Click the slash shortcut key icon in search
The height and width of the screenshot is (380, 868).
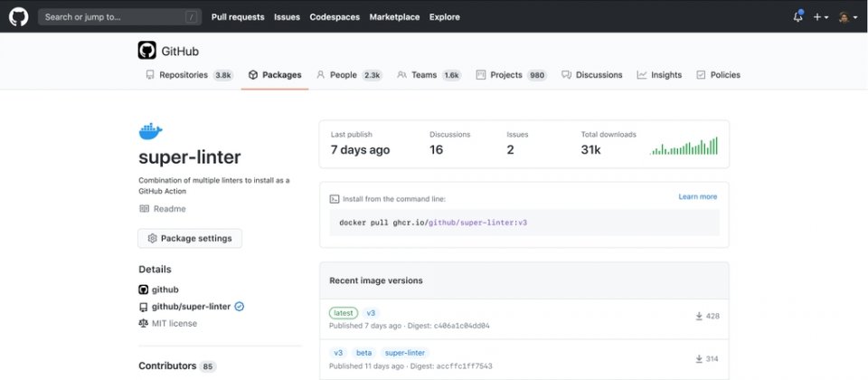[x=192, y=17]
